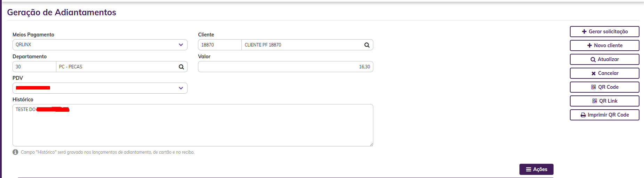This screenshot has width=644, height=178.
Task: Grab the Histórico textarea resize handle
Action: [x=371, y=144]
